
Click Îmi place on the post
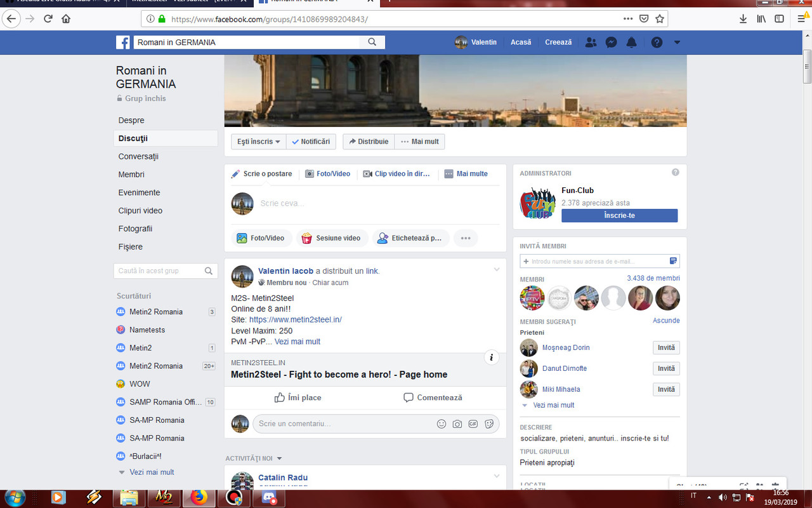coord(298,398)
